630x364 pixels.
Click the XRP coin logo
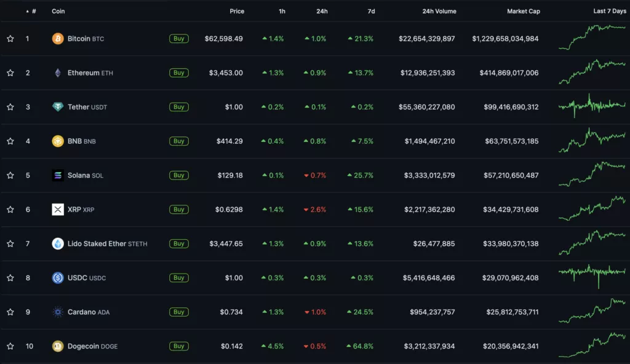click(58, 209)
